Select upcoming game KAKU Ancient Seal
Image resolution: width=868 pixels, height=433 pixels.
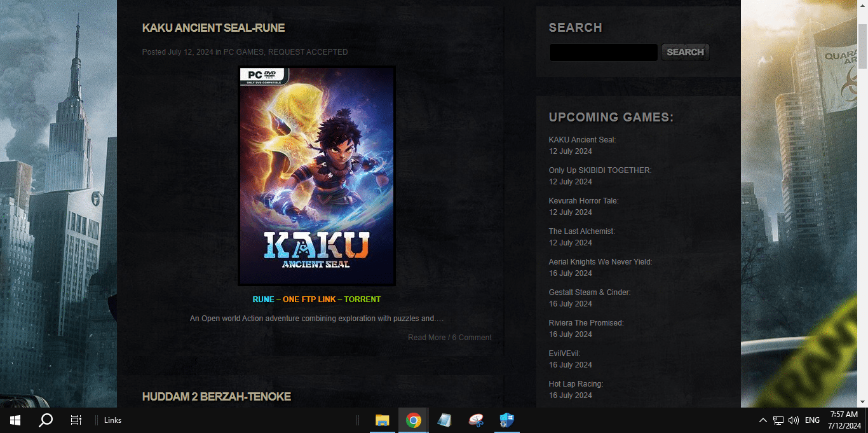tap(582, 140)
